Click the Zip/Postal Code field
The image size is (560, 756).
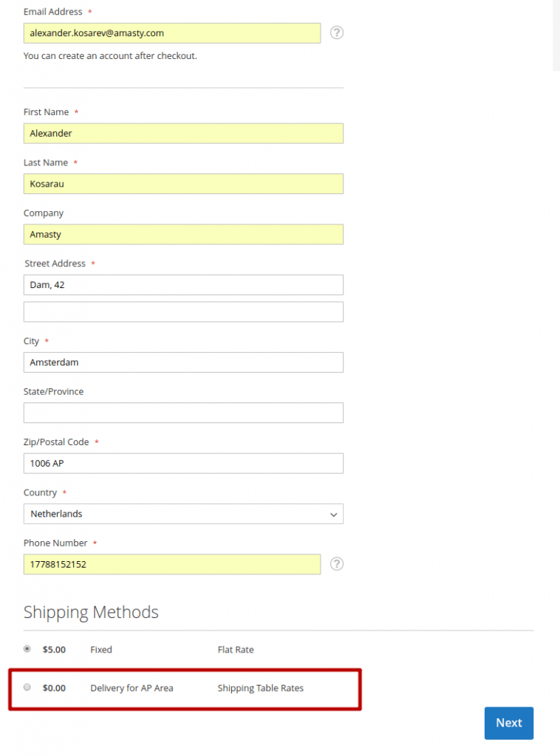tap(183, 464)
